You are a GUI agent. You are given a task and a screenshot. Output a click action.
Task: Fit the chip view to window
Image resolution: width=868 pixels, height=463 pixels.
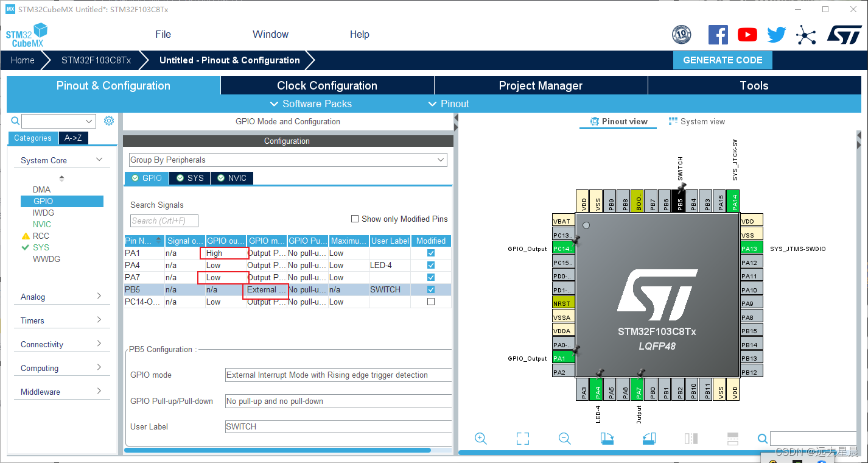pos(523,439)
